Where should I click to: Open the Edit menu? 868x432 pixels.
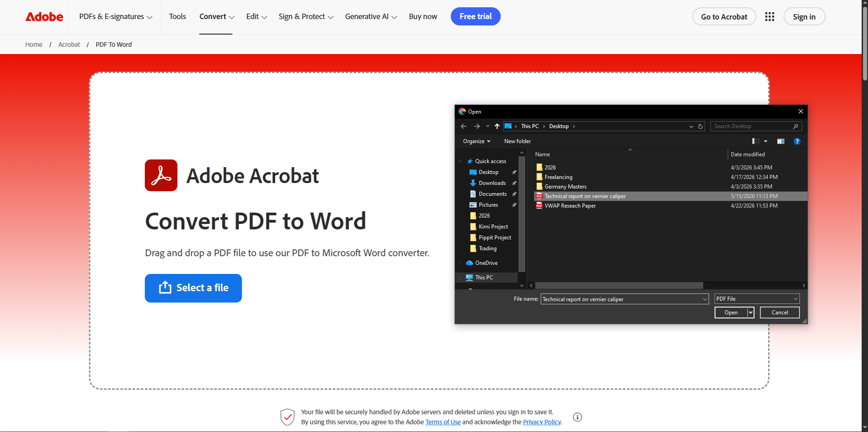click(256, 17)
